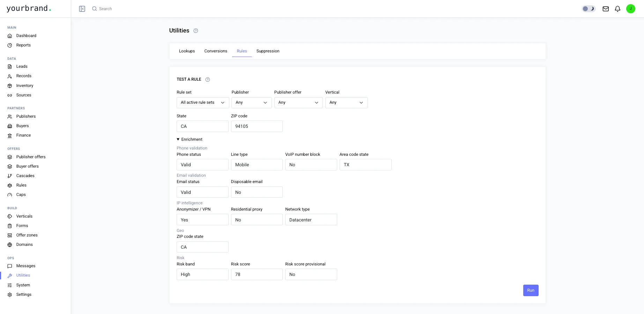Click the State input field
Screen dimensions: 644x314
pyautogui.click(x=202, y=126)
